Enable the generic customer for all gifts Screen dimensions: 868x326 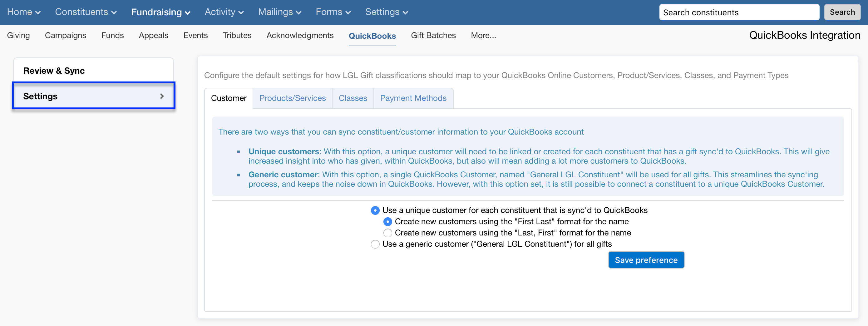pos(375,244)
